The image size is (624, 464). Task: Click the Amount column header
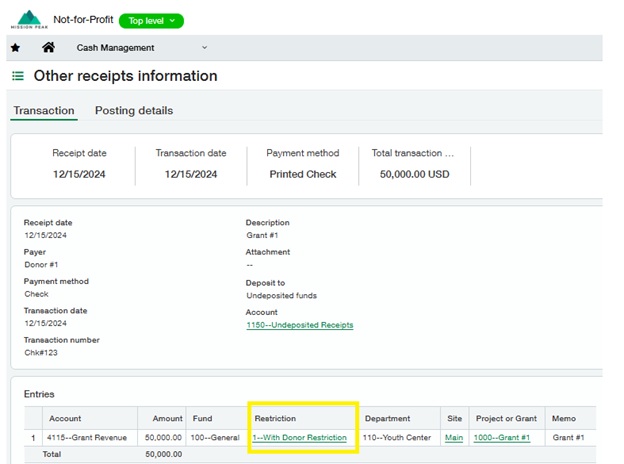168,419
